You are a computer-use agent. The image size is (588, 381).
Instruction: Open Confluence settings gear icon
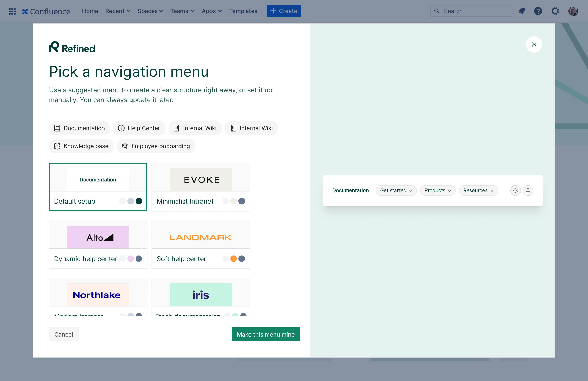[x=555, y=11]
